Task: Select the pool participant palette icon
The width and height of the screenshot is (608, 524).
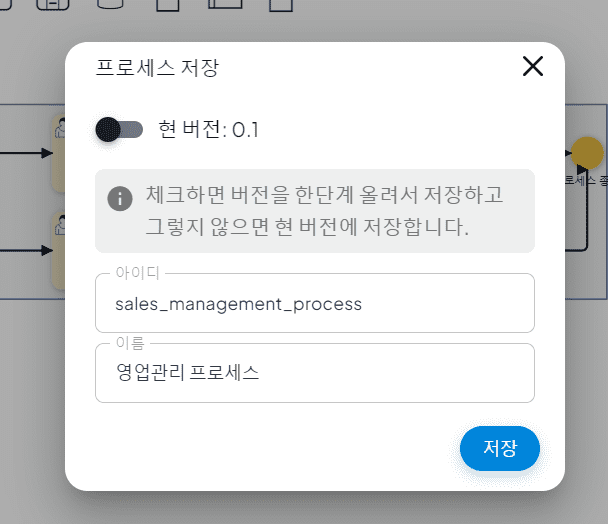Action: 225,3
